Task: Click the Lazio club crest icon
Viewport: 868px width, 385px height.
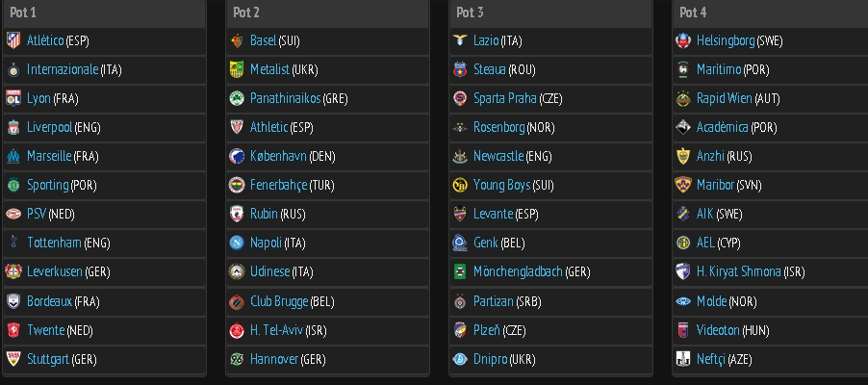Action: [460, 40]
